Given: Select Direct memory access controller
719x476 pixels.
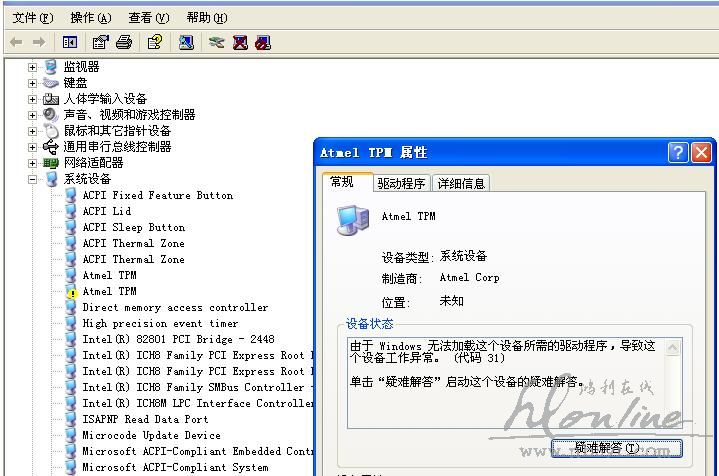Looking at the screenshot, I should (175, 308).
